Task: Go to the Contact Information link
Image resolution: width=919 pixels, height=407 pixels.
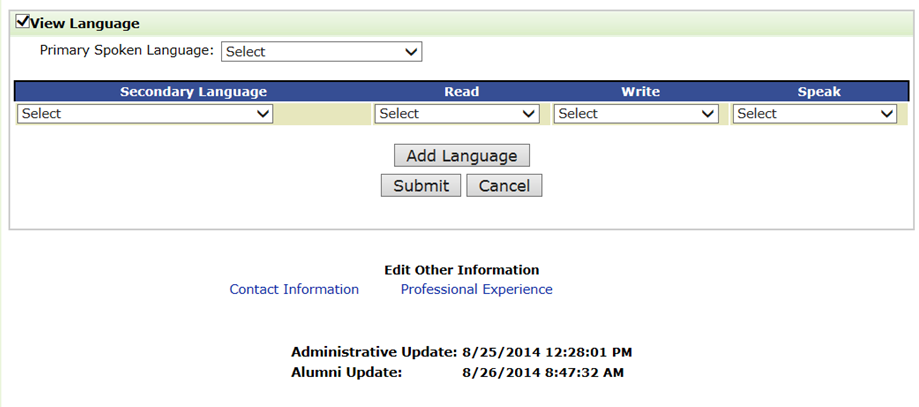Action: (x=294, y=290)
